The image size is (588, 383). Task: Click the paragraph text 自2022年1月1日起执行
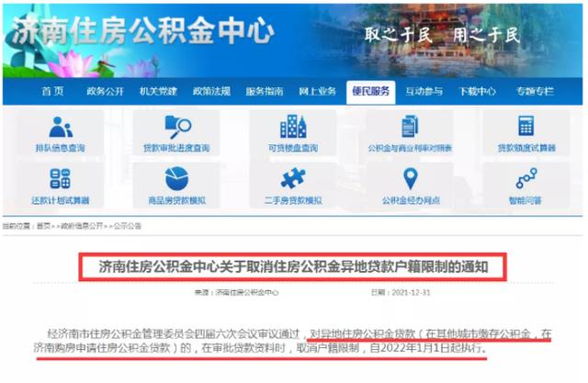coord(429,348)
